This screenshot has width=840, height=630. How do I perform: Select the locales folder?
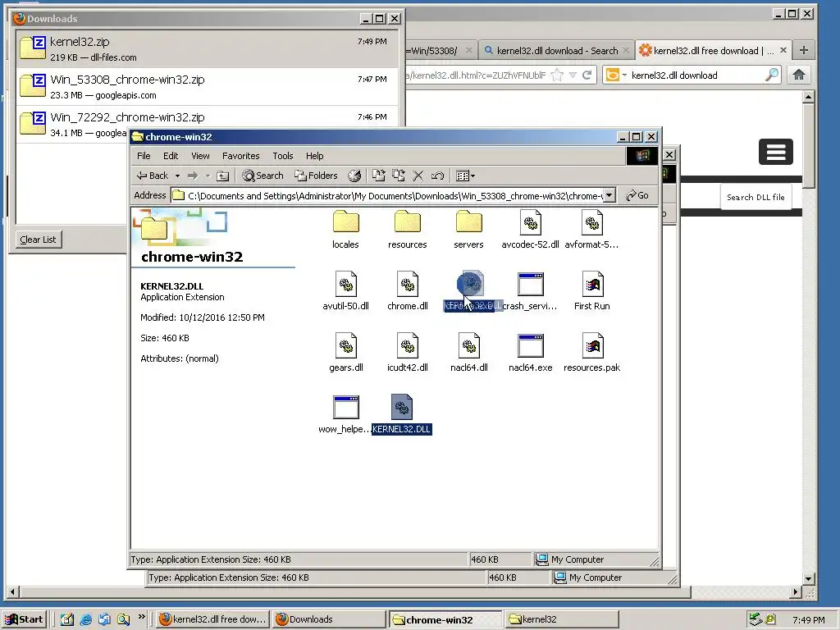tap(345, 230)
